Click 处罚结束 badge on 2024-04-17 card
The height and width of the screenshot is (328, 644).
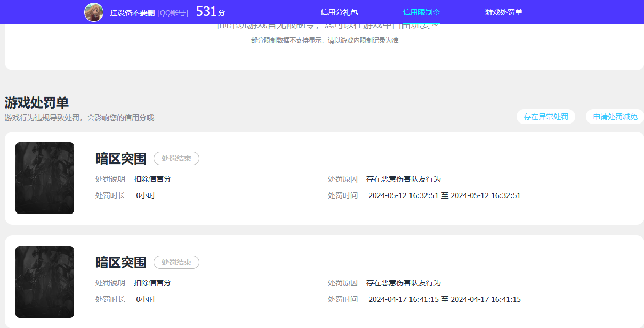tap(176, 262)
